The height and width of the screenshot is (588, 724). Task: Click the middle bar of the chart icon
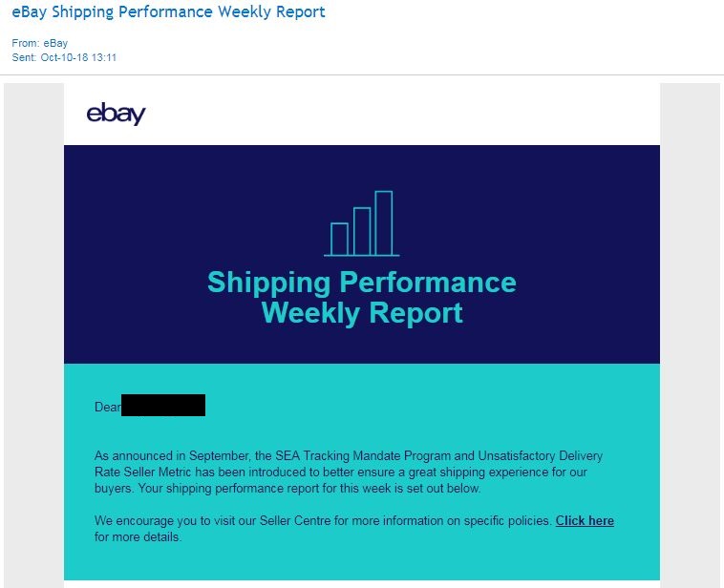click(x=362, y=231)
